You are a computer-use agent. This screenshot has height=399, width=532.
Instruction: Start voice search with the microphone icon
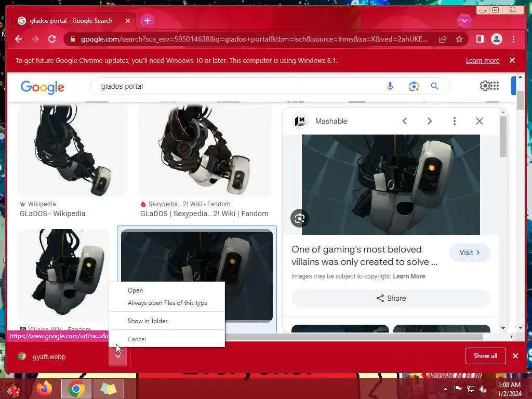click(x=390, y=86)
